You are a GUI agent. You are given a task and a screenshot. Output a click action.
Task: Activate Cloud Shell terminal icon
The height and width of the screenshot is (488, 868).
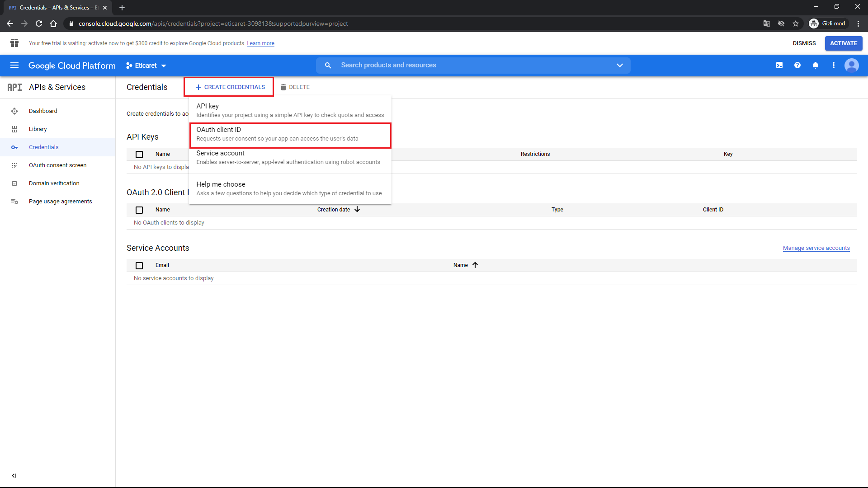pos(779,66)
